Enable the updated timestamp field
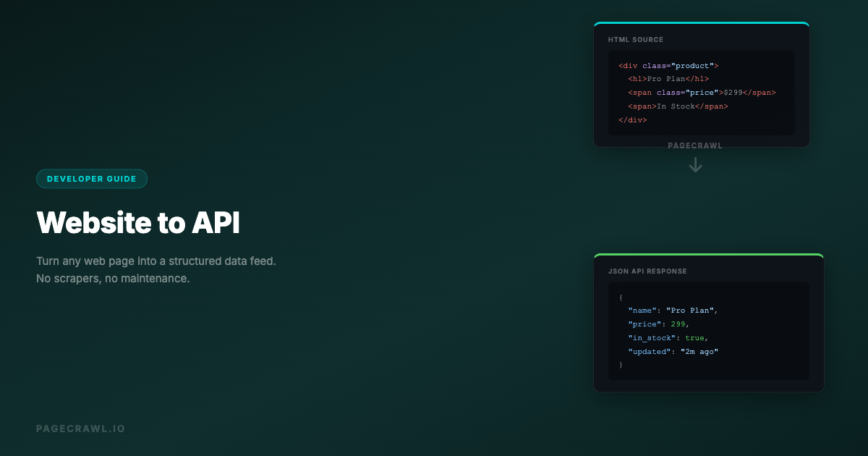Screen dimensions: 868x456 pos(673,351)
